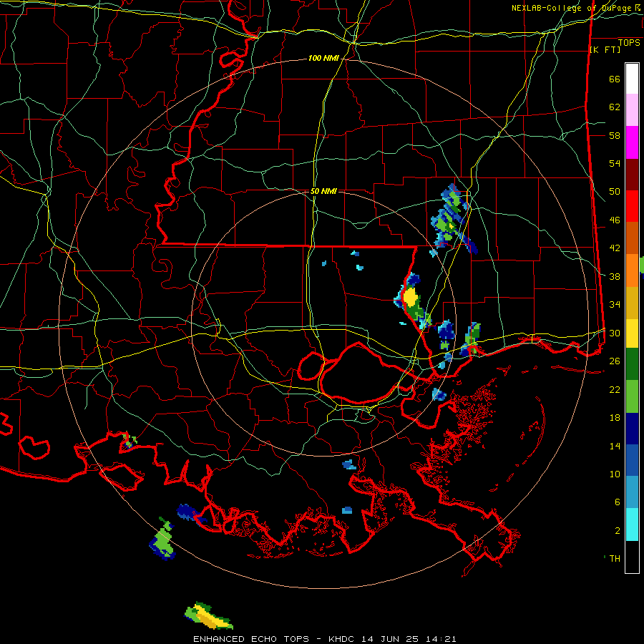Click the 46 legend value
Image resolution: width=644 pixels, height=644 pixels.
[615, 220]
